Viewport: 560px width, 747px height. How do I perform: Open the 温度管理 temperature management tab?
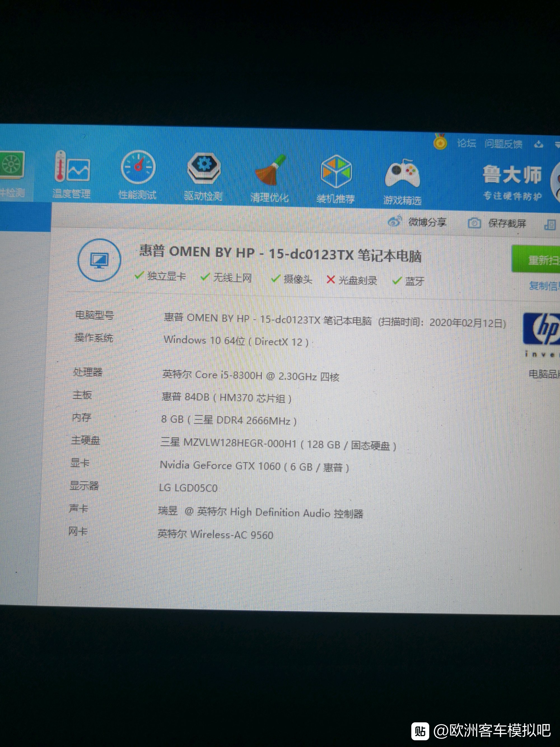tap(72, 176)
